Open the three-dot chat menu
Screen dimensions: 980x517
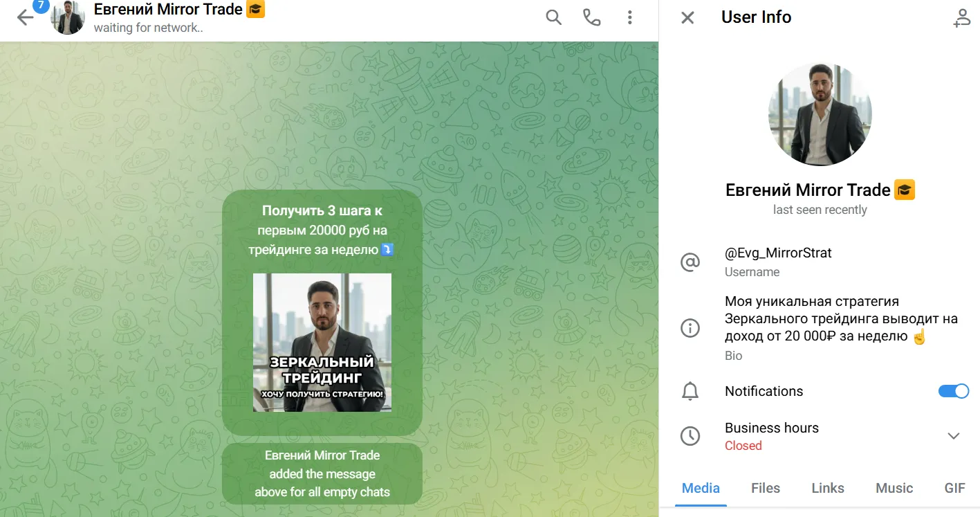coord(629,17)
